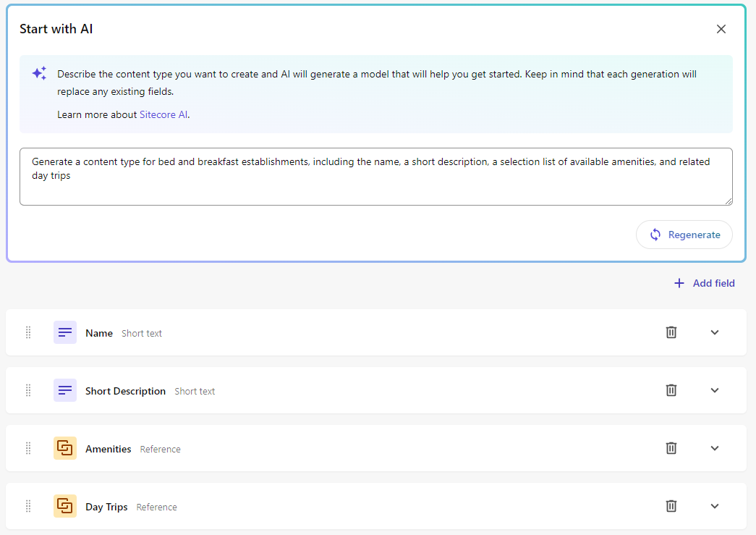Viewport: 756px width, 535px height.
Task: Click the Regenerate button
Action: tap(684, 235)
